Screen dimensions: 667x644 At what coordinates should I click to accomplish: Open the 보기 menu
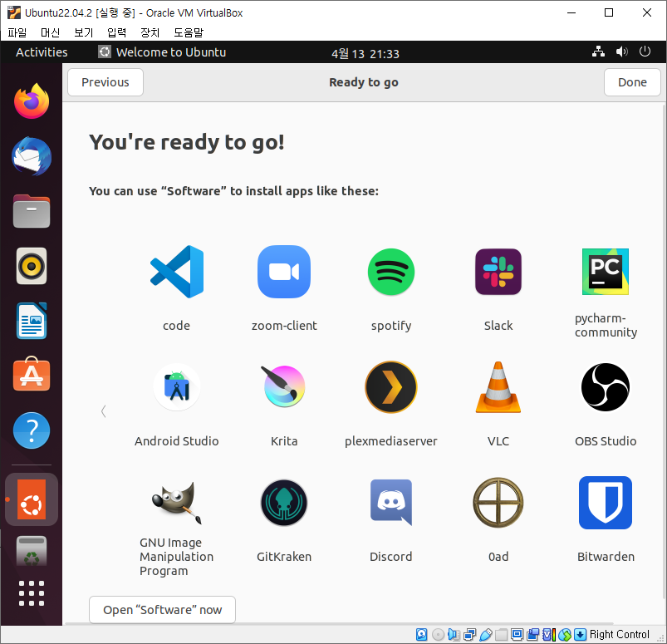[x=83, y=32]
